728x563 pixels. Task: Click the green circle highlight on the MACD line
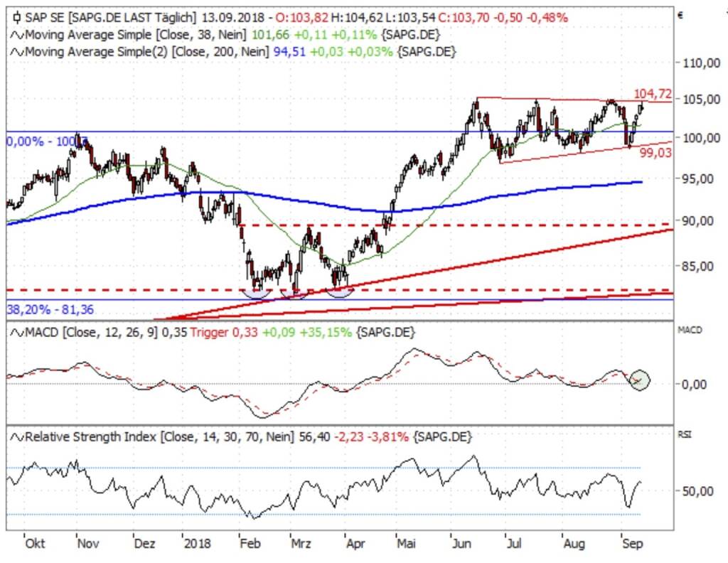[x=640, y=380]
